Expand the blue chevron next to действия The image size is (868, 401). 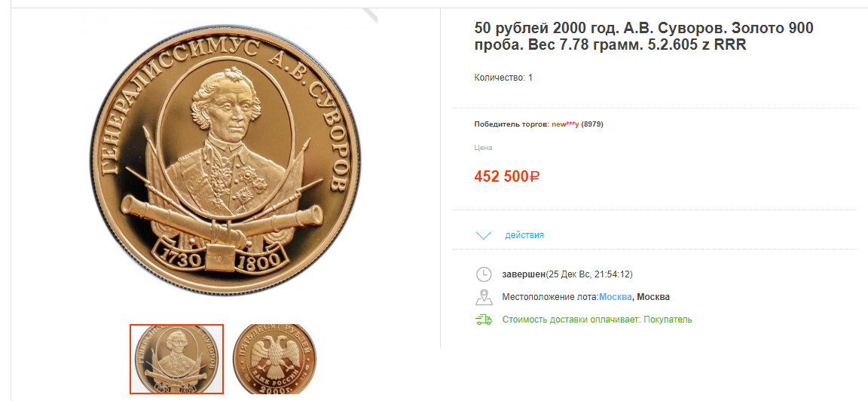[484, 235]
